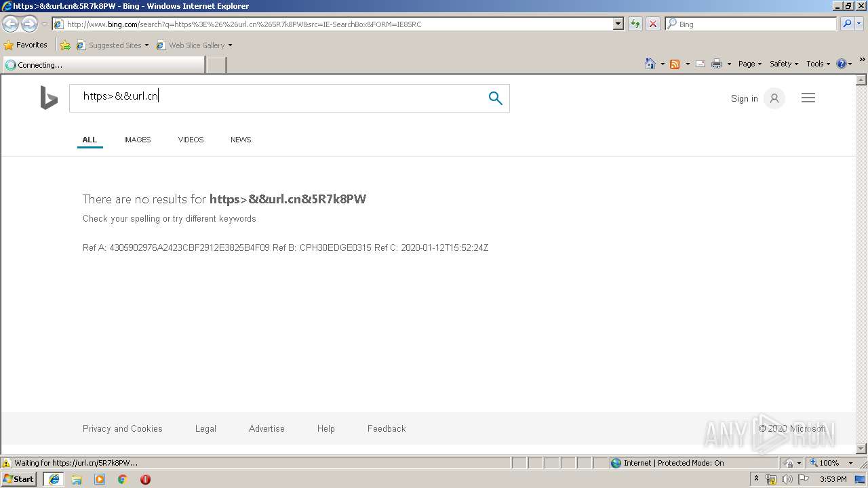Open the recent pages dropdown arrow
Screen dimensions: 868x488
pyautogui.click(x=44, y=24)
